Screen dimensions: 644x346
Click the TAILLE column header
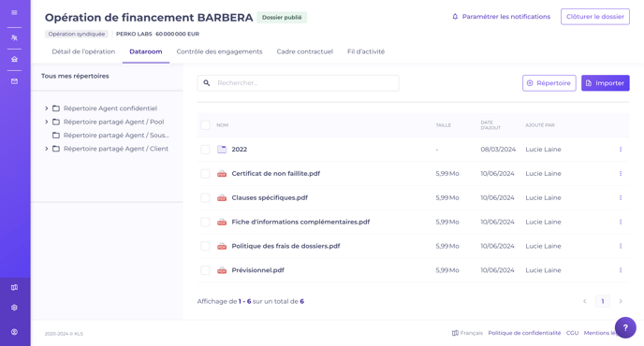point(443,125)
